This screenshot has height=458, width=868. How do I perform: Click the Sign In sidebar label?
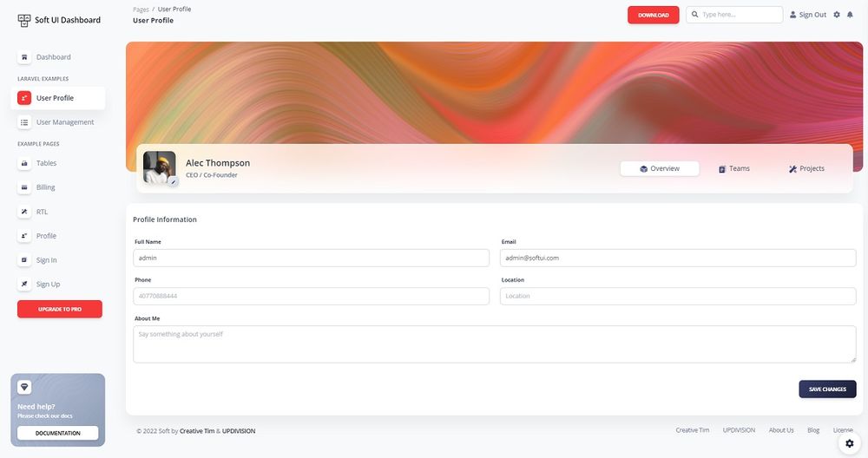(x=47, y=260)
